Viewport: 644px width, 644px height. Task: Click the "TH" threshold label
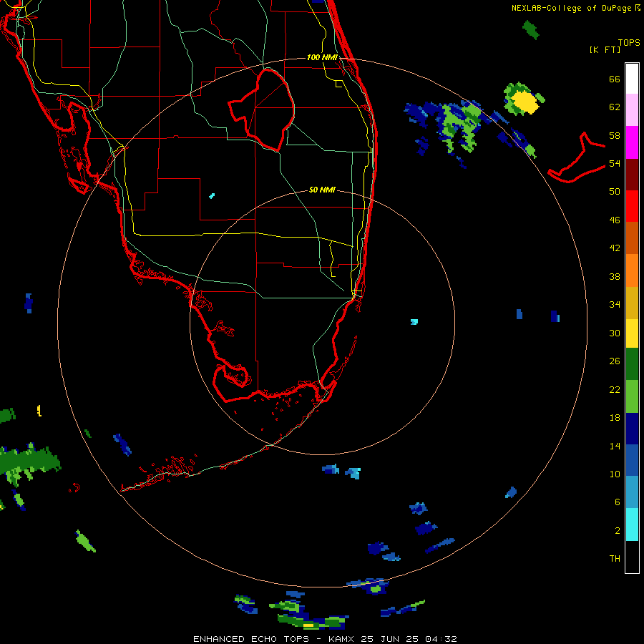[x=615, y=558]
